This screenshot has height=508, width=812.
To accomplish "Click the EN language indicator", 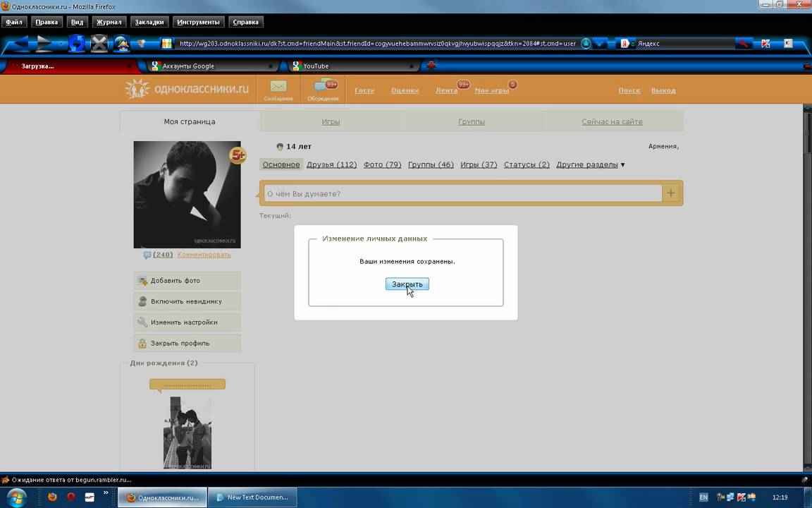I will (x=703, y=497).
